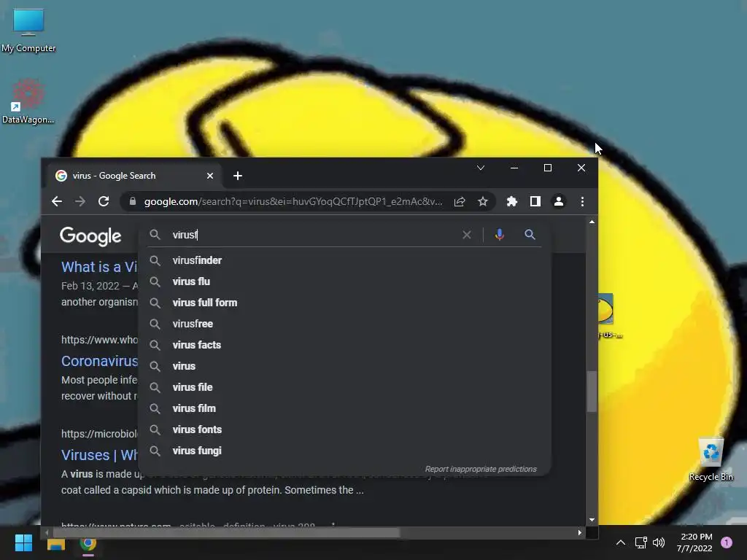The width and height of the screenshot is (747, 560).
Task: Open the 'Viruses | Wh...' result link
Action: [x=99, y=455]
